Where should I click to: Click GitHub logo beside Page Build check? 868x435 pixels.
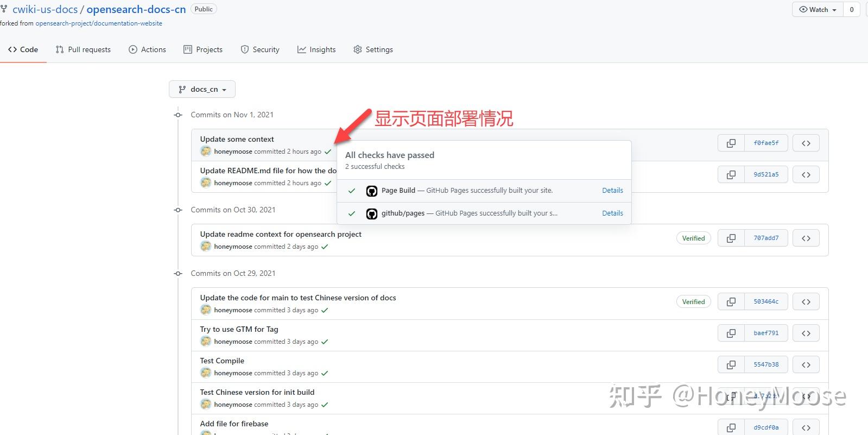[372, 191]
